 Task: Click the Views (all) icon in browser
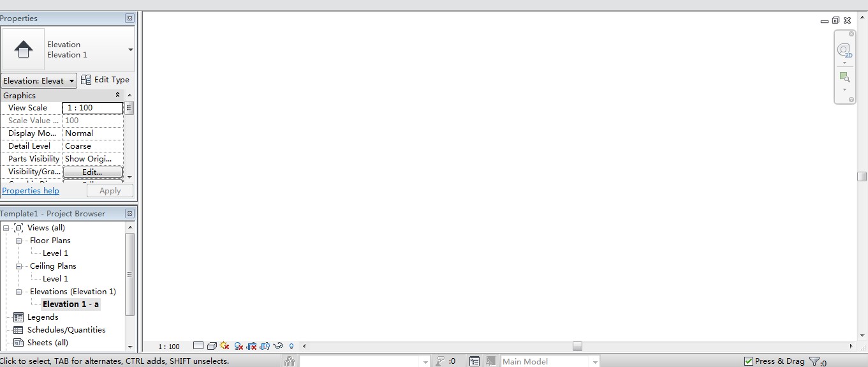click(18, 228)
